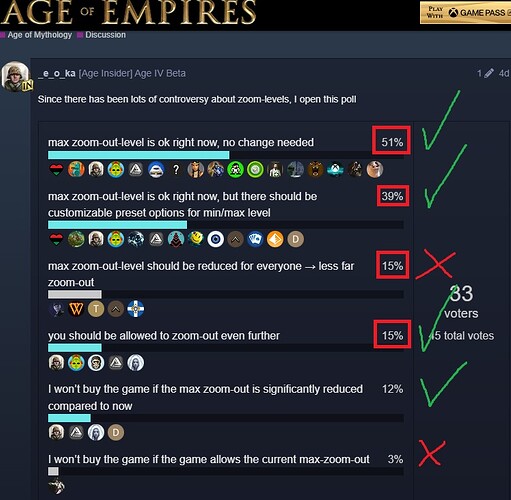Click the yellow smiley flower avatar

[195, 239]
